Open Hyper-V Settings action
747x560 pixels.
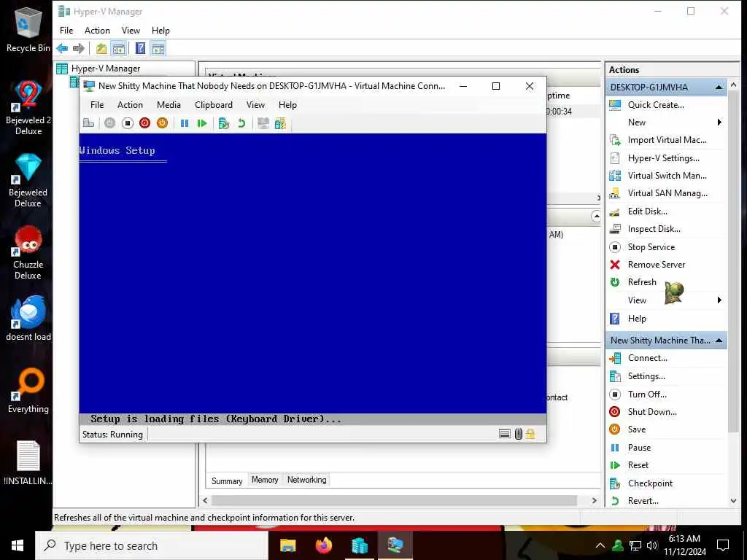tap(663, 158)
